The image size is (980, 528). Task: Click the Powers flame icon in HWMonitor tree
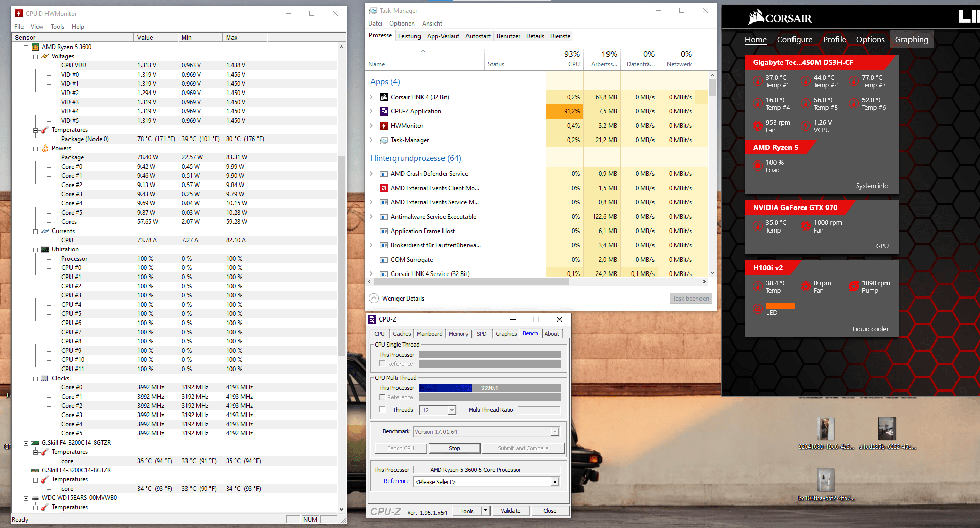45,148
